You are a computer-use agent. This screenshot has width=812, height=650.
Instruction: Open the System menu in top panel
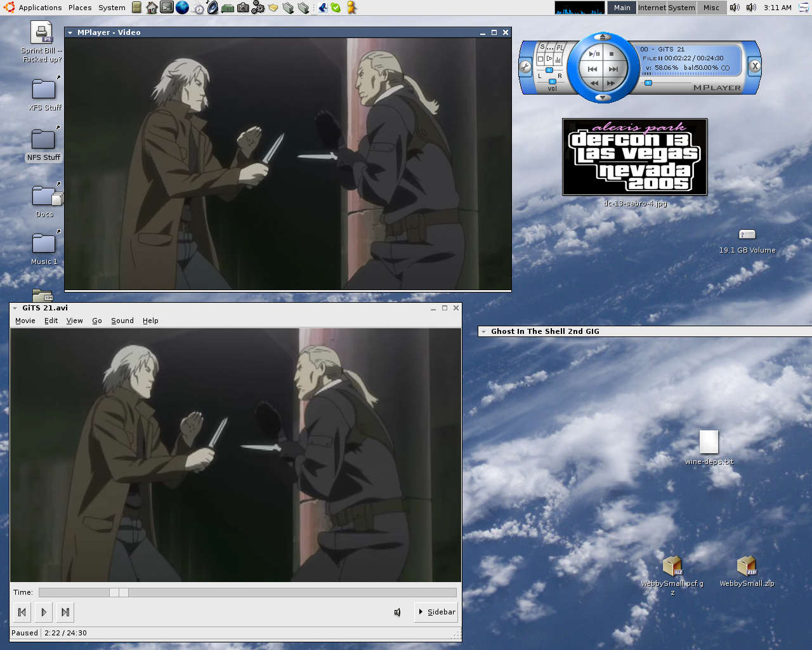112,8
